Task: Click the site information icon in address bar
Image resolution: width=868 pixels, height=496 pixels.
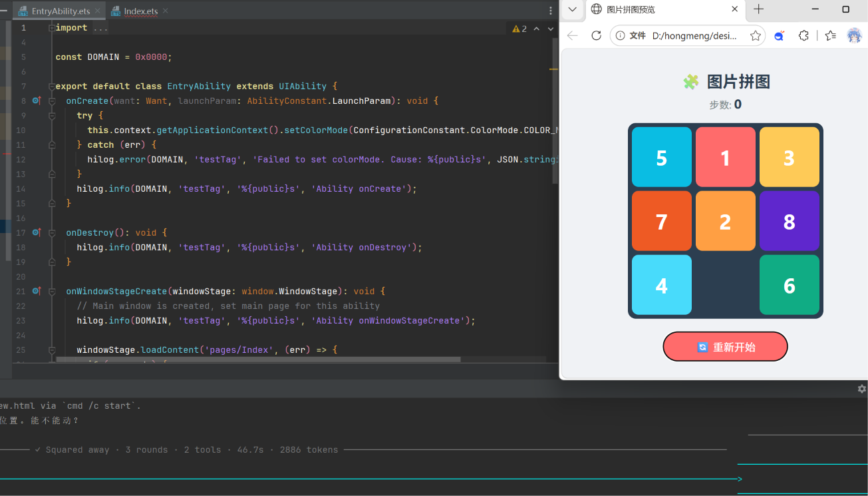Action: pyautogui.click(x=620, y=36)
